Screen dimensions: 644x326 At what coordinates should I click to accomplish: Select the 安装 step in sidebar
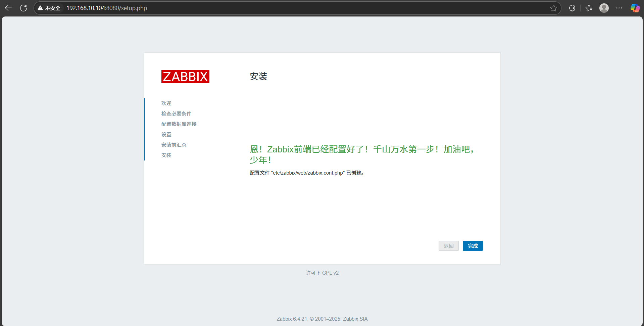pos(166,155)
